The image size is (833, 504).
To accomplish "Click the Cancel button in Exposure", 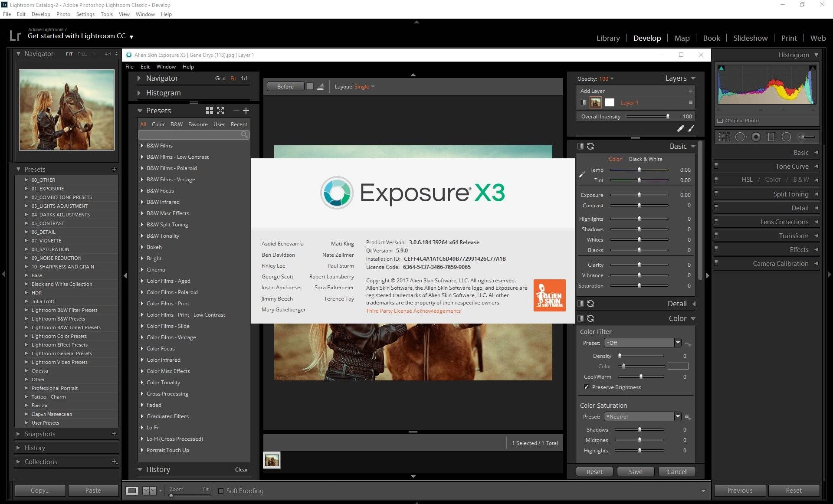I will [x=677, y=472].
